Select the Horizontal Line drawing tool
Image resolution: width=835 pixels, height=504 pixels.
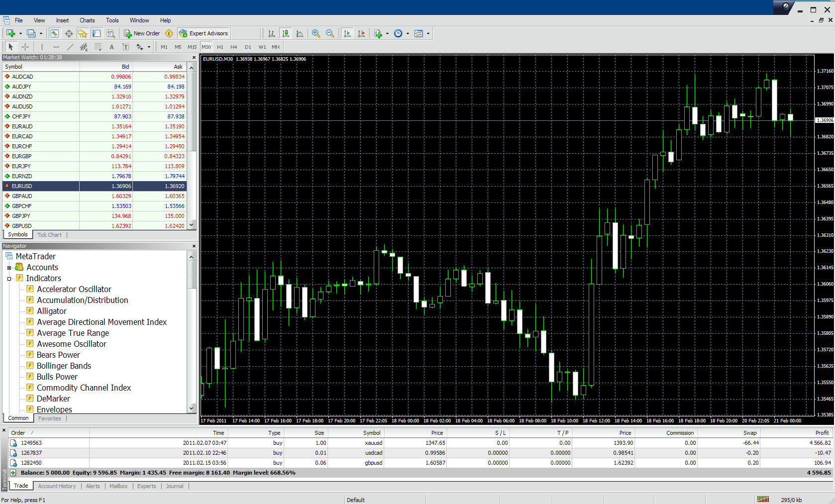[56, 47]
